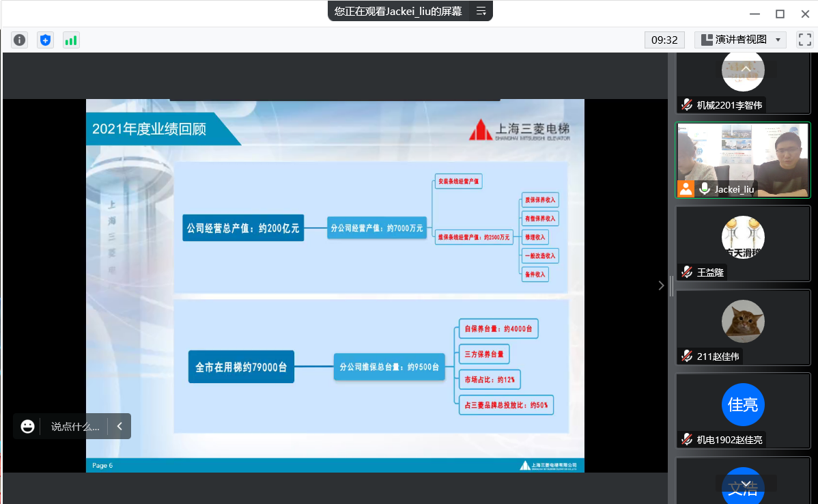Open the meeting info icon
Viewport: 818px width, 504px height.
[x=19, y=40]
